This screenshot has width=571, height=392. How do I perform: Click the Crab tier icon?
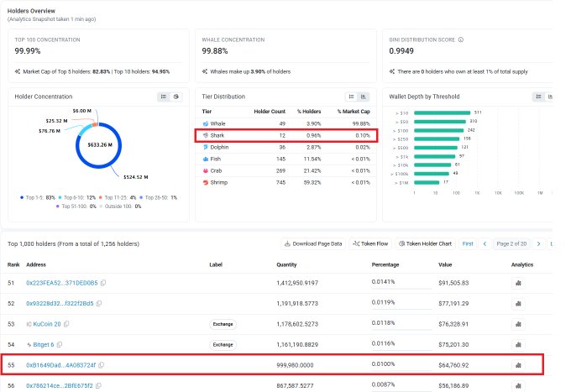pyautogui.click(x=206, y=170)
